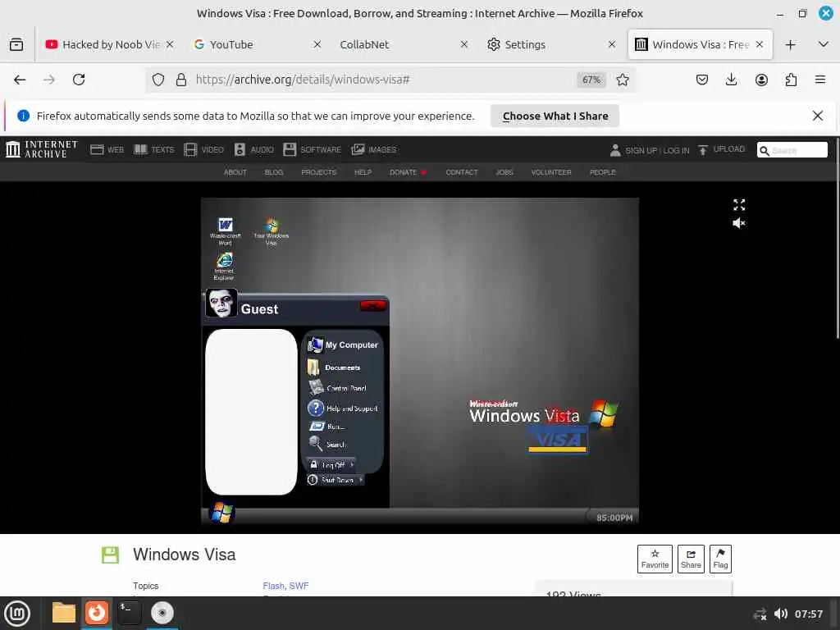Screen dimensions: 840x630
Task: Open the VIDEO media section
Action: (203, 149)
